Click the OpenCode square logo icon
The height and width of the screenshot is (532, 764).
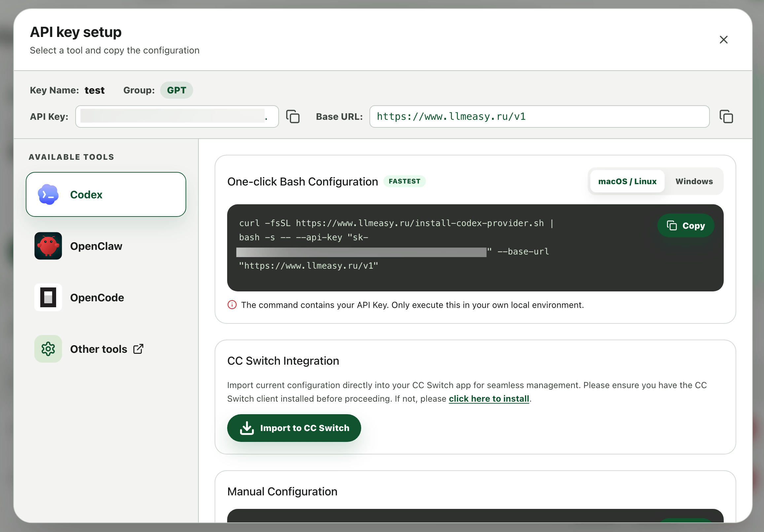(48, 297)
